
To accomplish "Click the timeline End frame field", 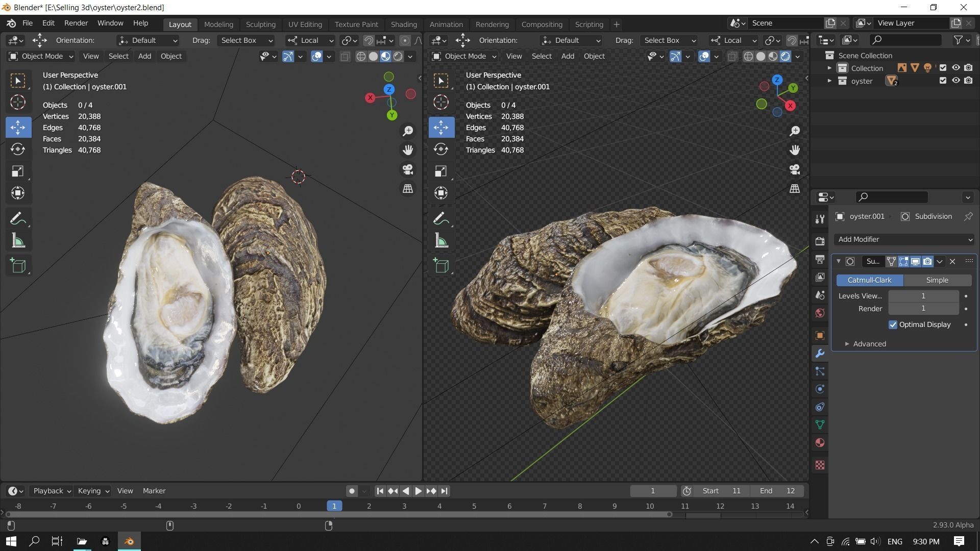I will pos(777,491).
